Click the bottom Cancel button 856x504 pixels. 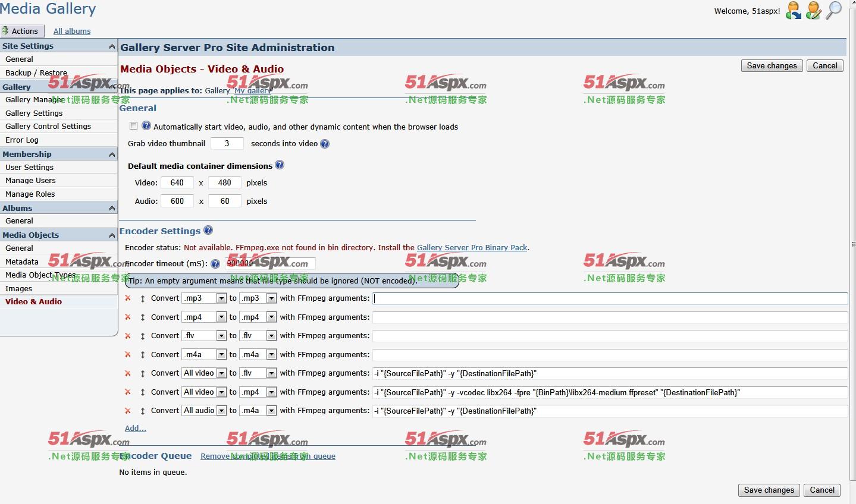822,490
